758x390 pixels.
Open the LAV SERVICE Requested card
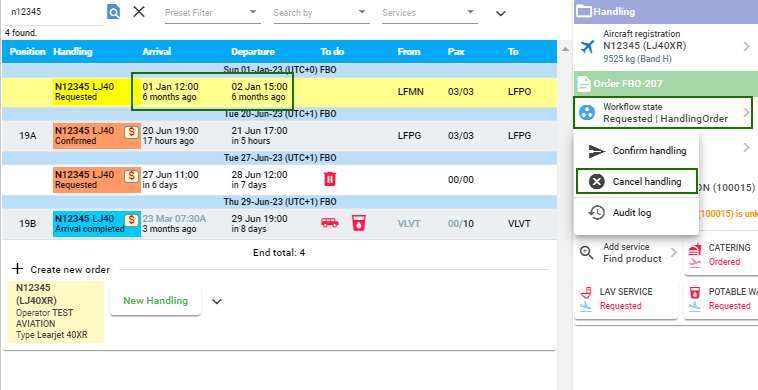(x=626, y=299)
